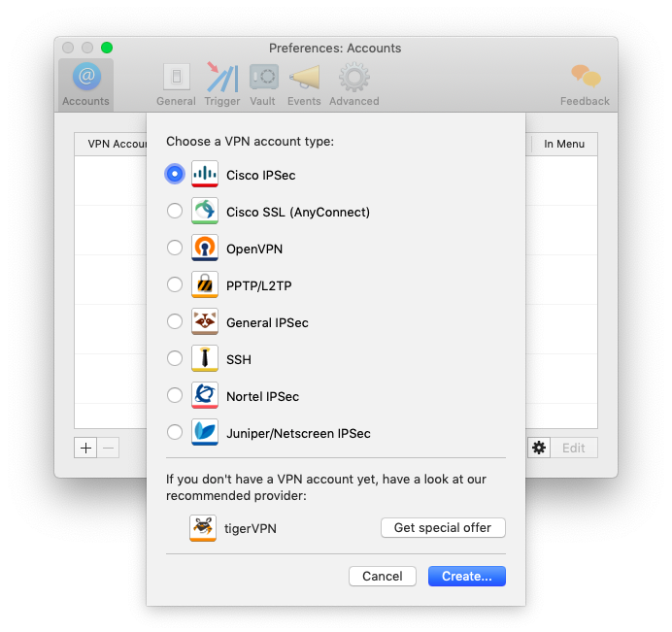Click the PPTP/L2TP padlock icon
This screenshot has height=632, width=672.
point(205,284)
